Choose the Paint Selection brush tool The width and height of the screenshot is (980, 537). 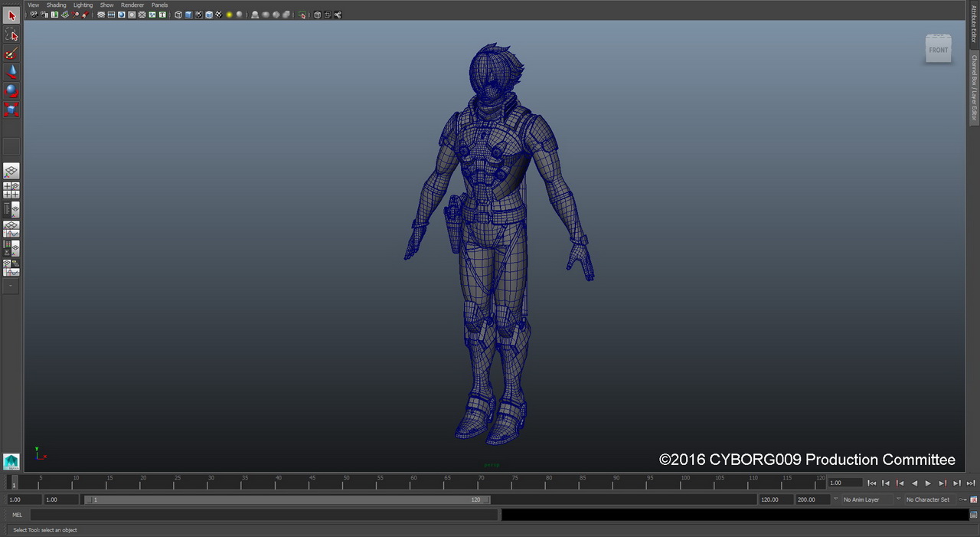pos(11,53)
